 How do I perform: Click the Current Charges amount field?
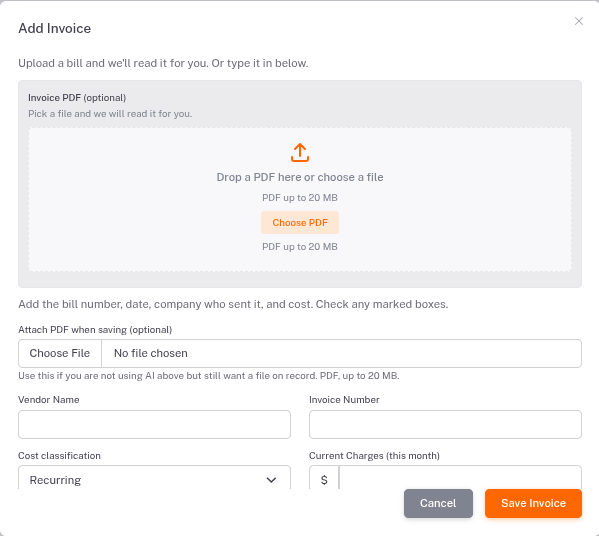(460, 478)
